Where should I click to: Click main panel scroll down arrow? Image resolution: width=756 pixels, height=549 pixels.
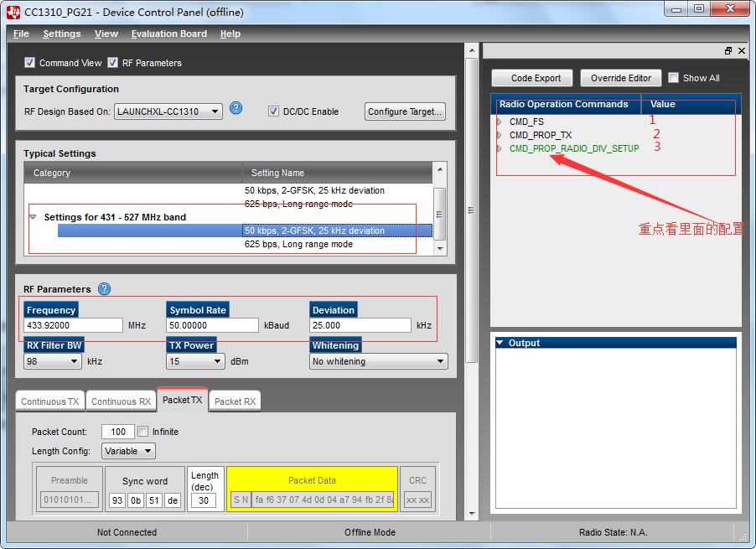click(x=472, y=514)
